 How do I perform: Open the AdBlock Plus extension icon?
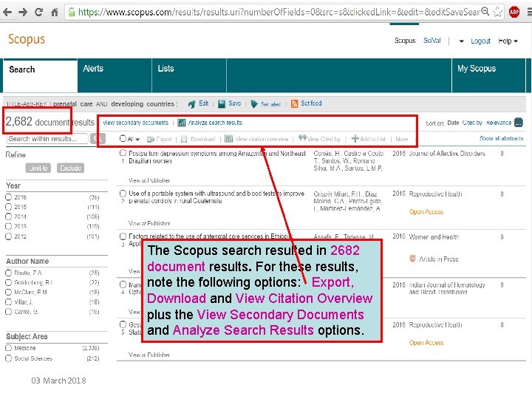click(x=514, y=13)
